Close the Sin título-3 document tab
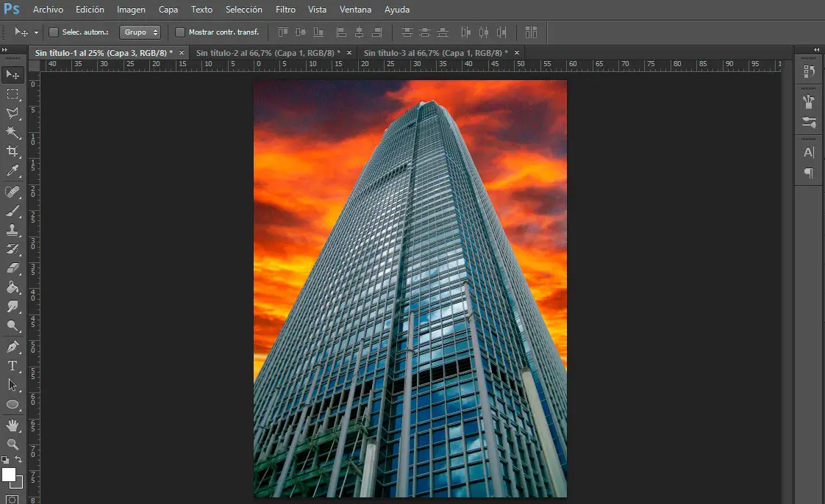The image size is (825, 504). pyautogui.click(x=517, y=53)
